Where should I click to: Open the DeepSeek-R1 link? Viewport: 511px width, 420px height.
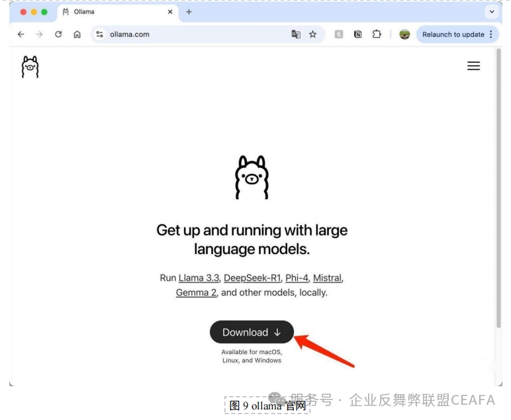(x=252, y=278)
